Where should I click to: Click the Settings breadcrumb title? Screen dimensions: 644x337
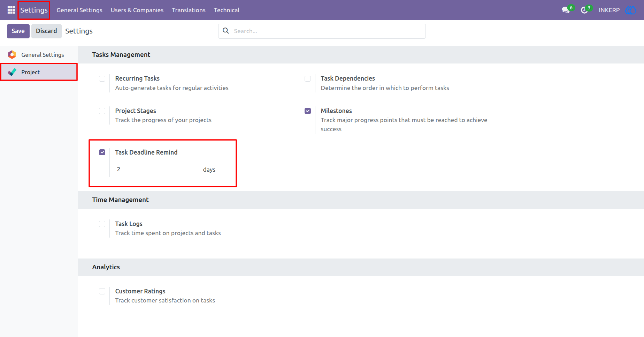click(x=79, y=31)
